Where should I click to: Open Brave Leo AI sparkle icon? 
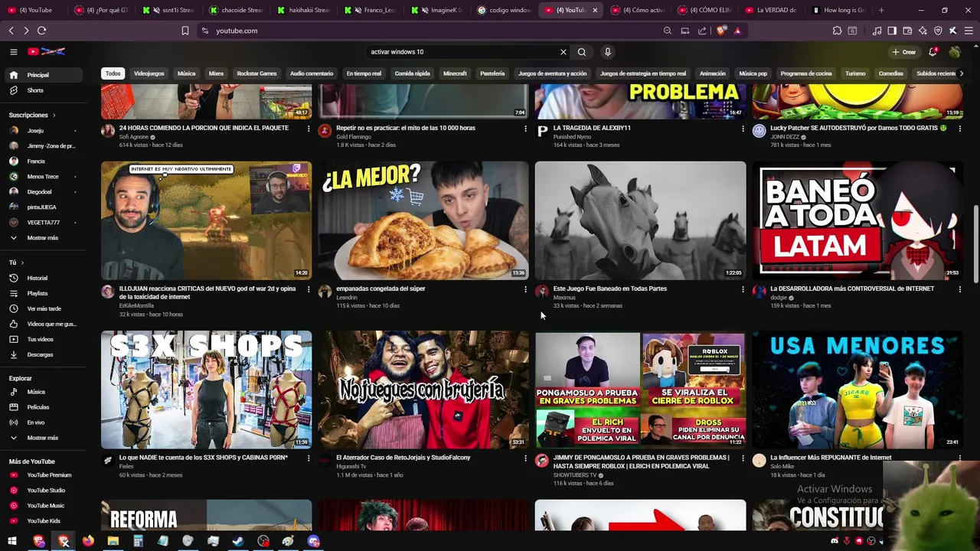pos(923,31)
